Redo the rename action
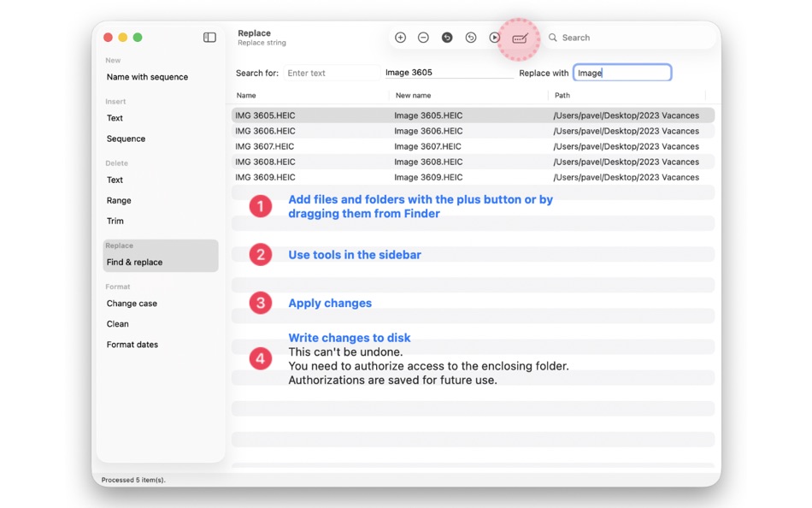Image resolution: width=812 pixels, height=508 pixels. [471, 38]
